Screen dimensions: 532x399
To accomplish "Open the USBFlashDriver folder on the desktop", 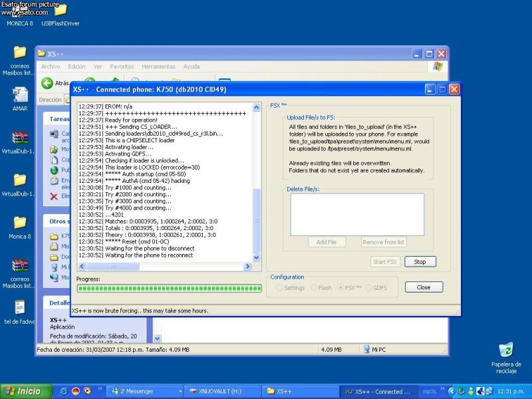I will click(61, 10).
